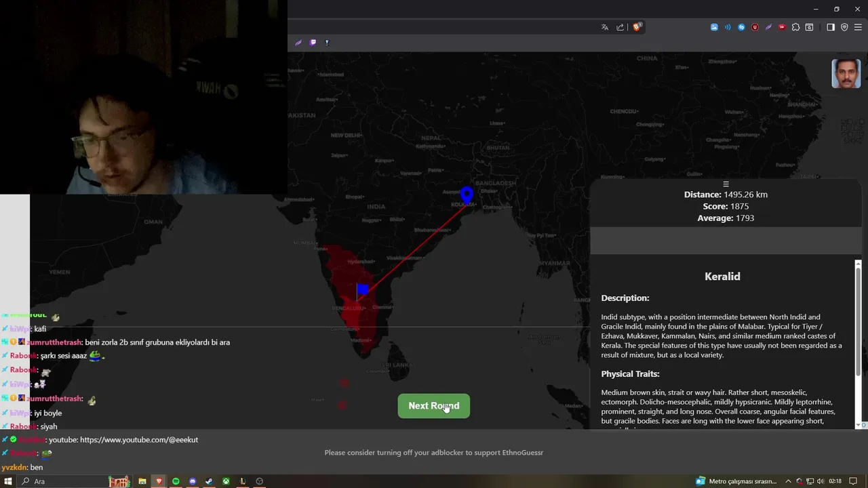Click the adblocker support notice text
This screenshot has height=488, width=868.
[x=433, y=453]
